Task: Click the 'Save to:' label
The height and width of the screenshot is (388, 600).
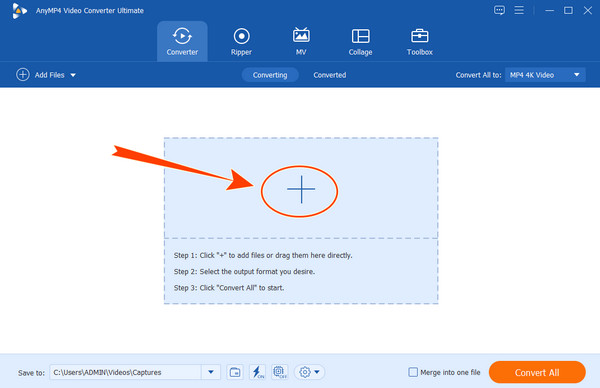Action: tap(31, 373)
